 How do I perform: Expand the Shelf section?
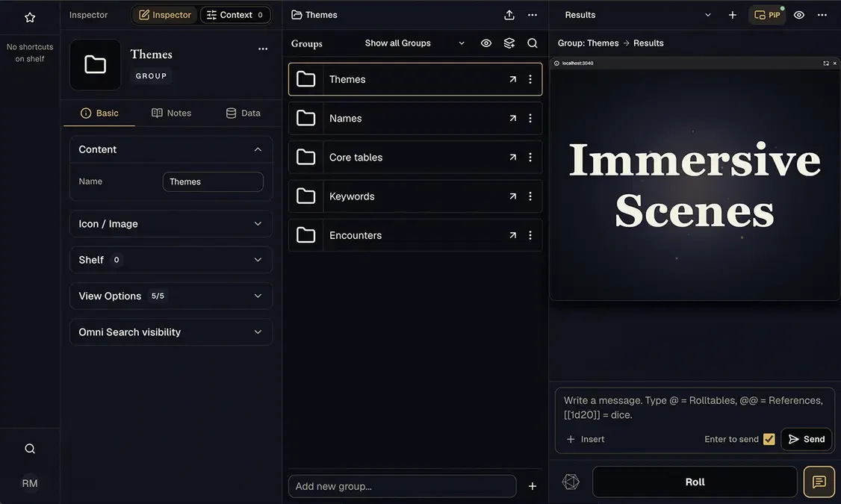point(171,260)
